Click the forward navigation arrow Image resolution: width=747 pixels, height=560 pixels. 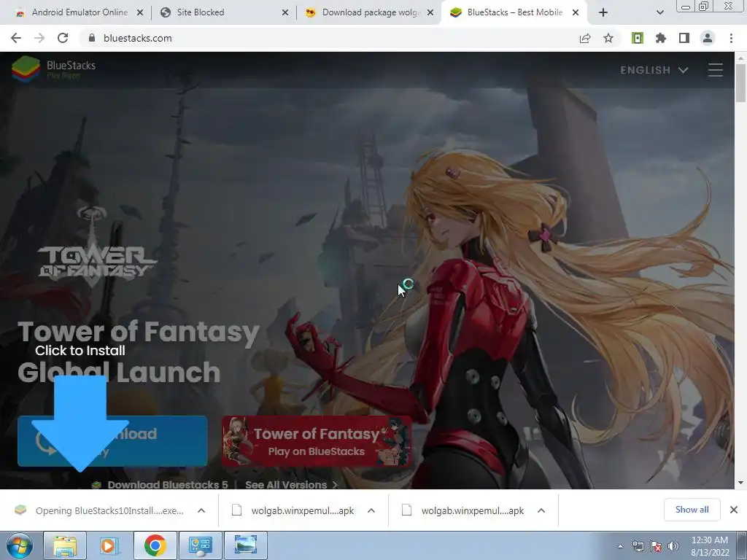(39, 38)
